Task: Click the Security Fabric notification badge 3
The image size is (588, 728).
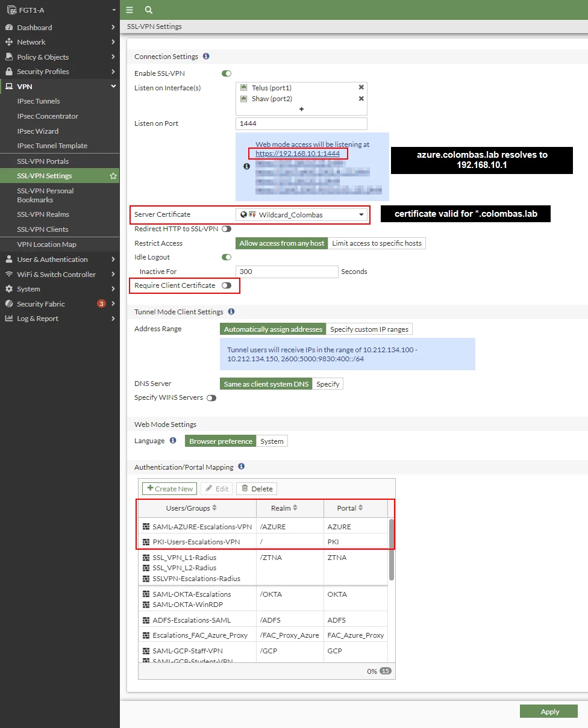Action: click(101, 303)
